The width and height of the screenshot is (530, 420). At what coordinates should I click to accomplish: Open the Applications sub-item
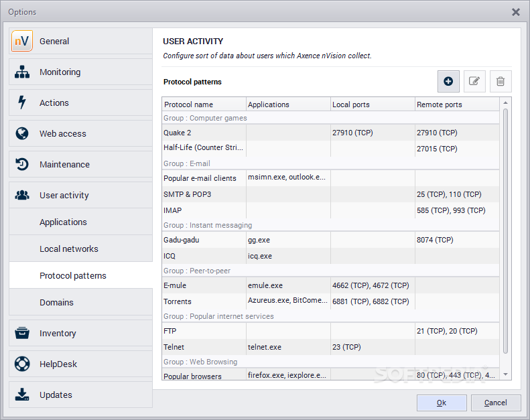pos(81,222)
